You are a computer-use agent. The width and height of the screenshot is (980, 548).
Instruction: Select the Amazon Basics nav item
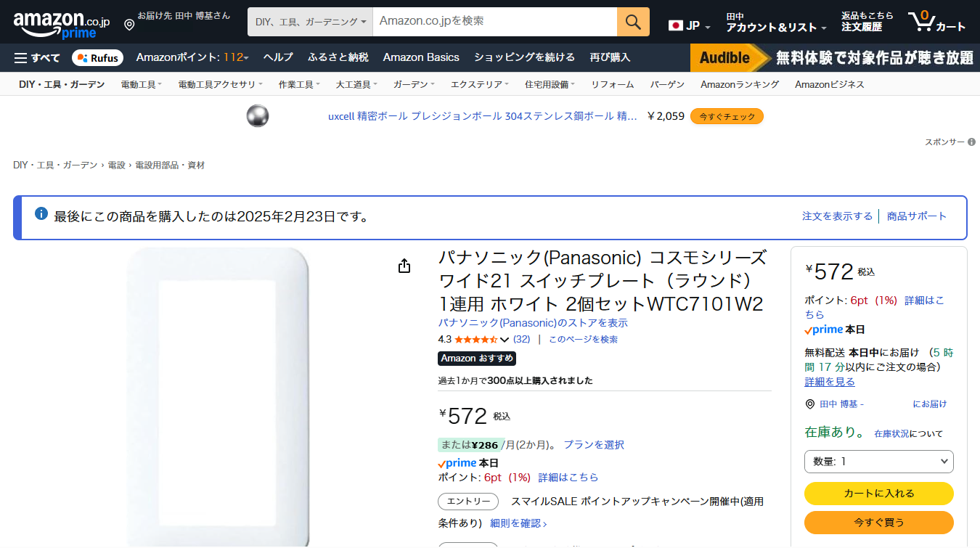click(x=421, y=57)
